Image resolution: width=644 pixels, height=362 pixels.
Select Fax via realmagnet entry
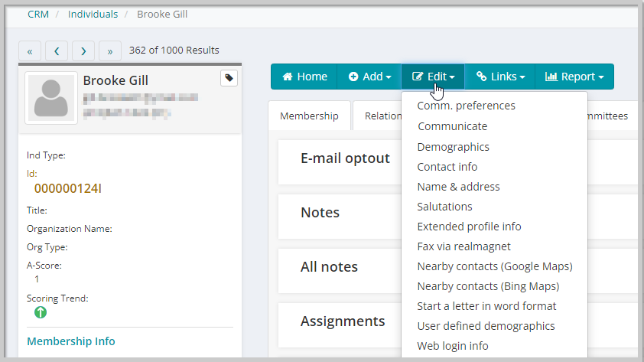[x=463, y=246]
